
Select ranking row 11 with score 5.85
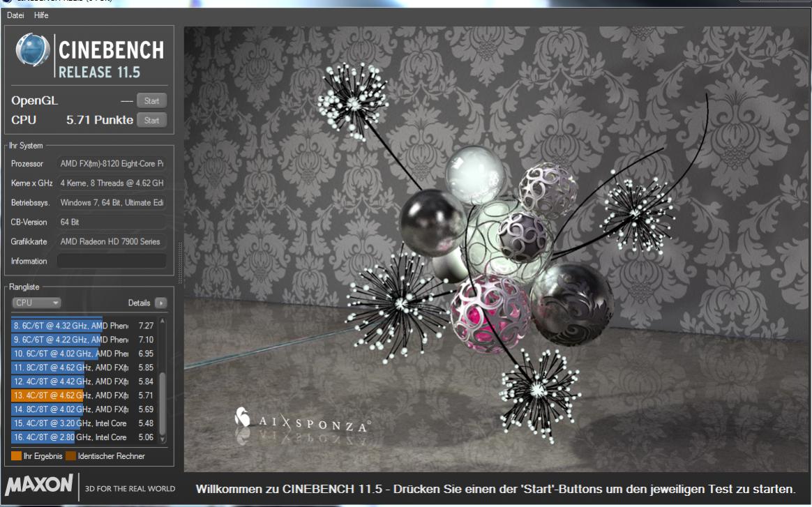point(84,368)
